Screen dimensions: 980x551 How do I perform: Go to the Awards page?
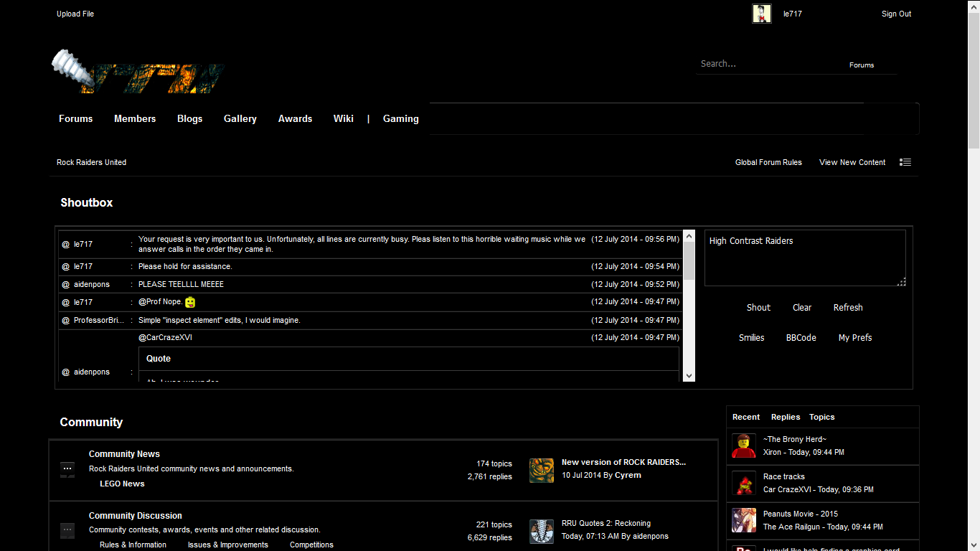pos(296,119)
